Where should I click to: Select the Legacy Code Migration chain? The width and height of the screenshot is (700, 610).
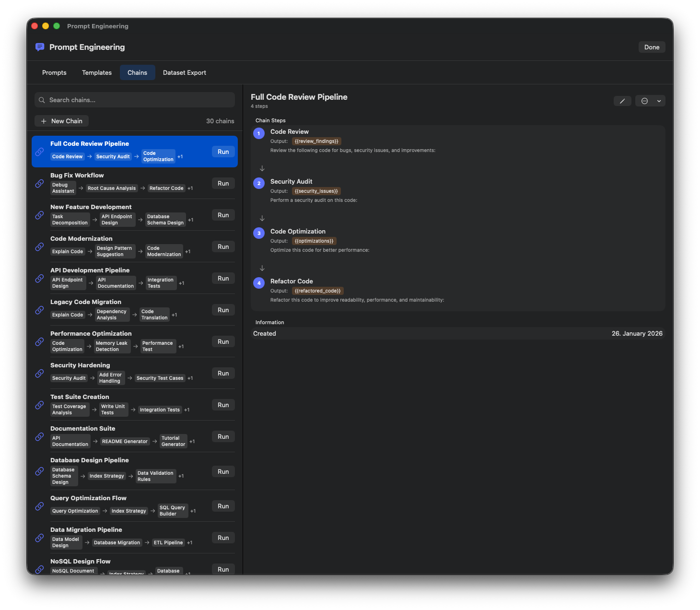click(x=86, y=302)
